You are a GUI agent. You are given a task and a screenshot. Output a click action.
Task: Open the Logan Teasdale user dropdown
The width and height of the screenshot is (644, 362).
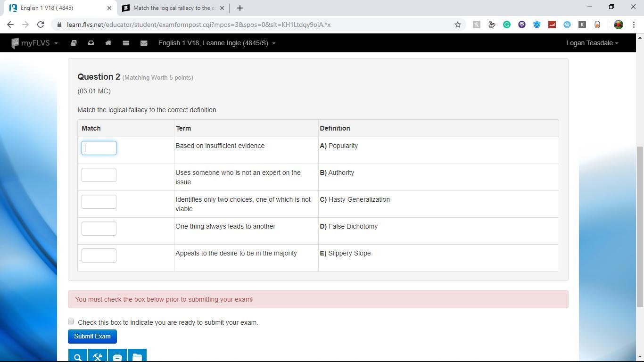coord(592,43)
